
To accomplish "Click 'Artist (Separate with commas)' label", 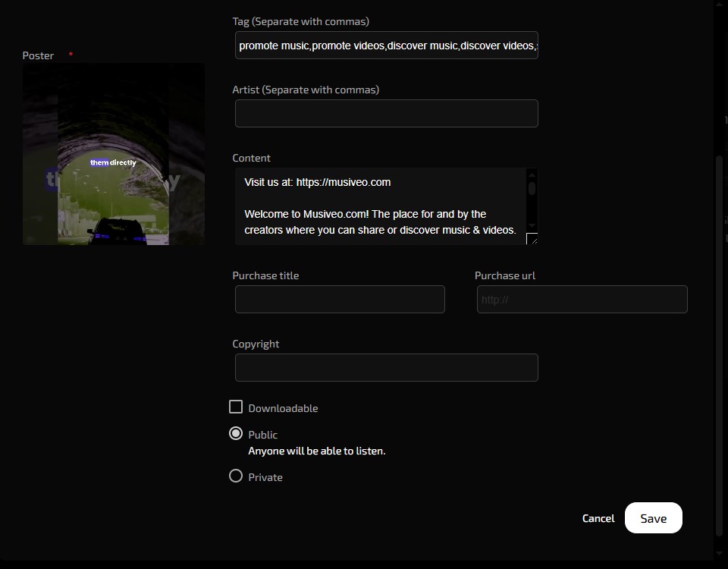I will [x=306, y=90].
